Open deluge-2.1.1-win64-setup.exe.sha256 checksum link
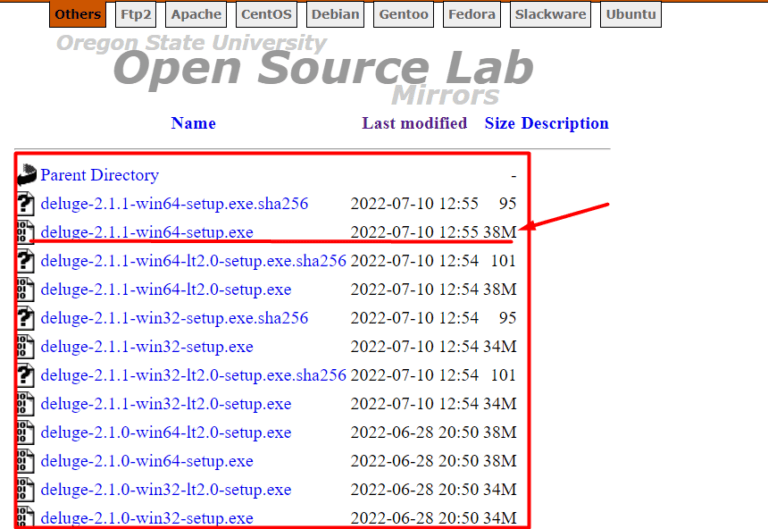The height and width of the screenshot is (529, 768). 174,203
